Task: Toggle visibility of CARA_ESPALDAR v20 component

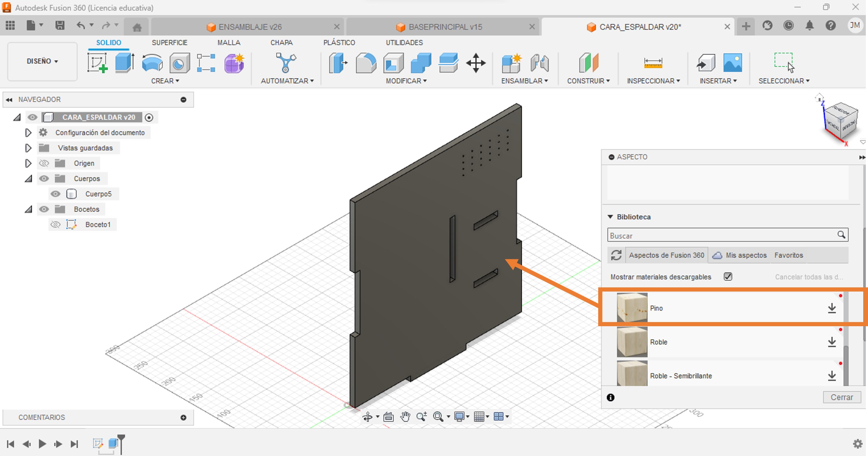Action: (x=32, y=117)
